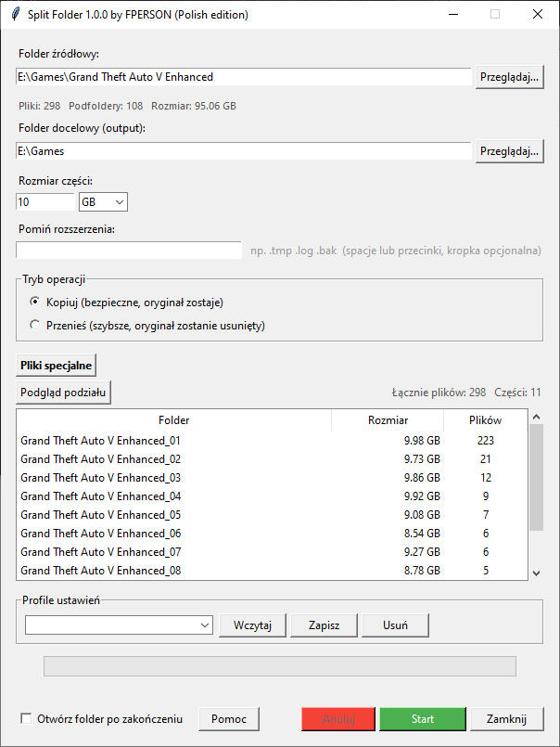
Task: Click Przeglądaj for source folder
Action: point(509,77)
